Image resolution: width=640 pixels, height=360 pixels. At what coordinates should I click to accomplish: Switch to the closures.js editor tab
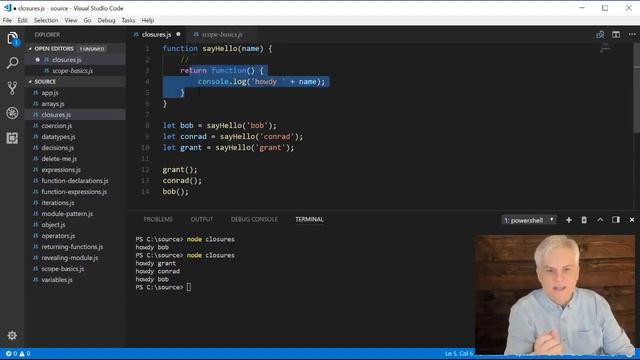157,35
